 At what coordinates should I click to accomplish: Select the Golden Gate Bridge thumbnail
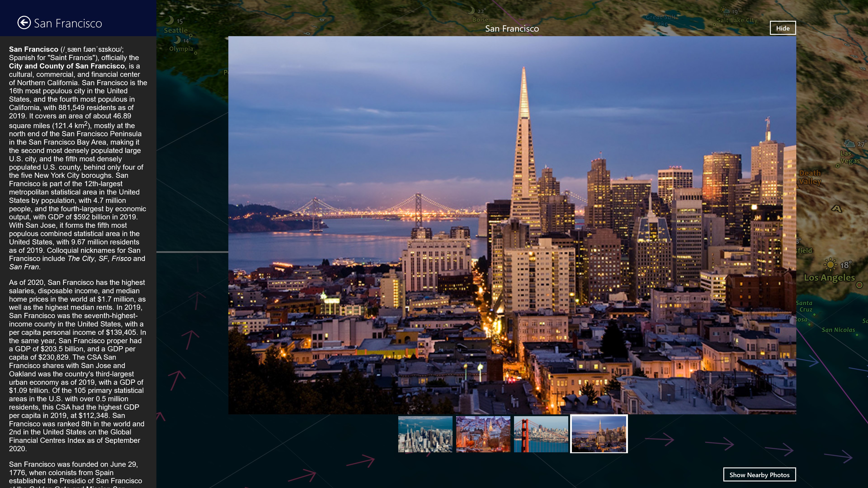click(x=541, y=434)
